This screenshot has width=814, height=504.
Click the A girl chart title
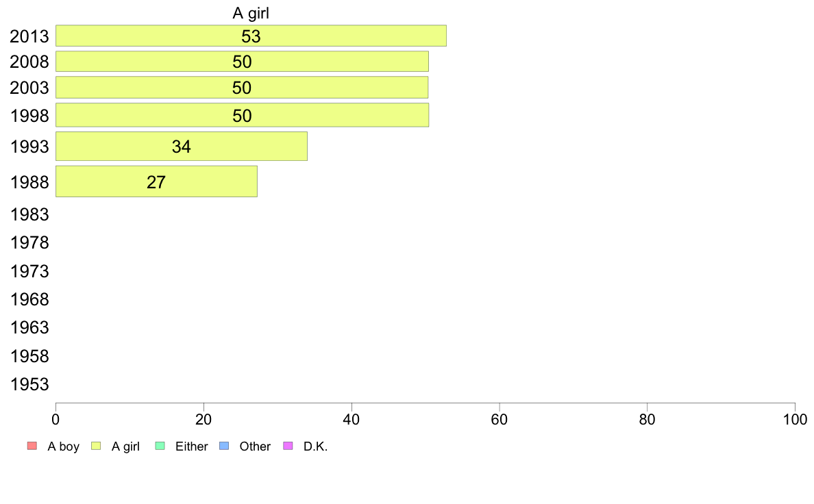pyautogui.click(x=251, y=13)
